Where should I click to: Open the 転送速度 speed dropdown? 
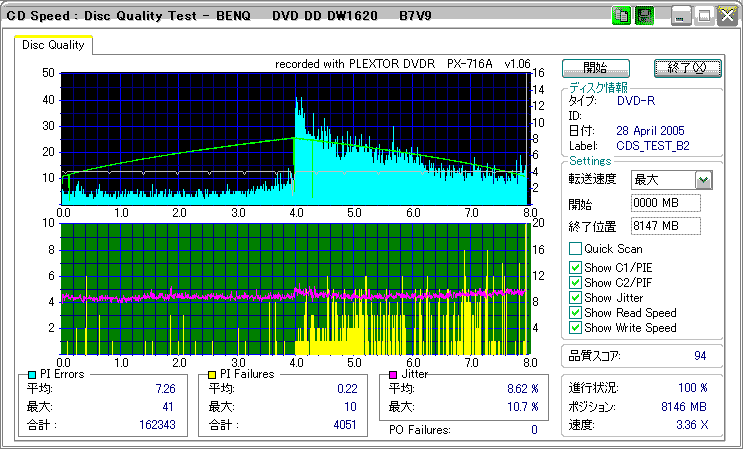pyautogui.click(x=703, y=180)
